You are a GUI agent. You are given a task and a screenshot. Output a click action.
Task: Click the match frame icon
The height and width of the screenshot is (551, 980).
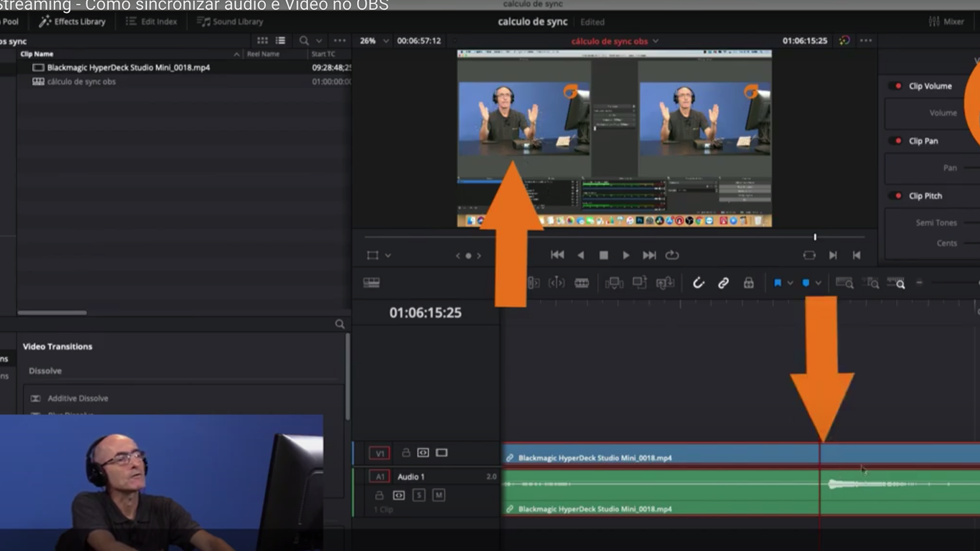pos(809,255)
